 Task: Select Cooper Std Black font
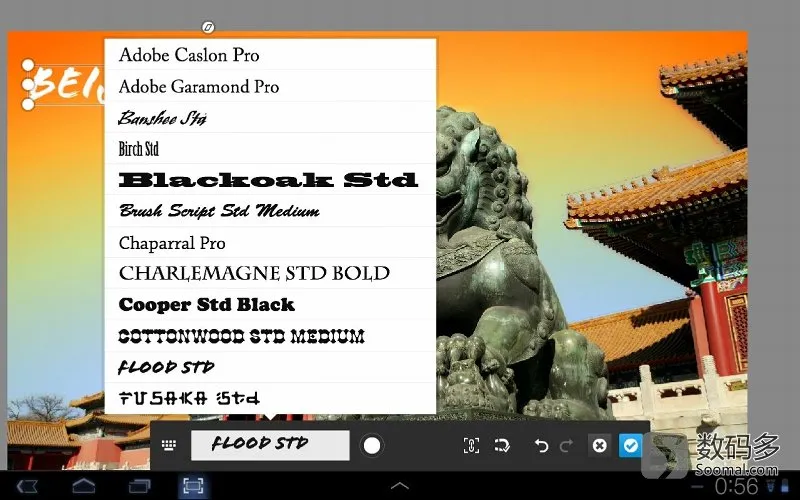point(270,305)
